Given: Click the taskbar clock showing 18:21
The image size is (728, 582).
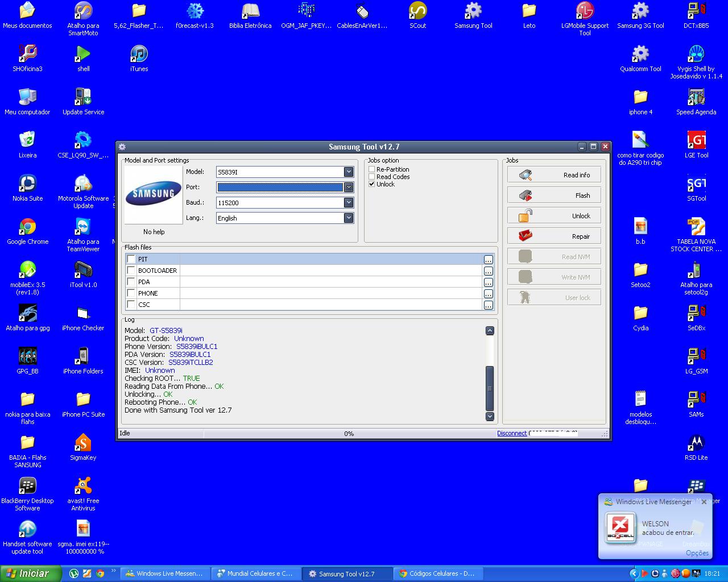Looking at the screenshot, I should (712, 574).
